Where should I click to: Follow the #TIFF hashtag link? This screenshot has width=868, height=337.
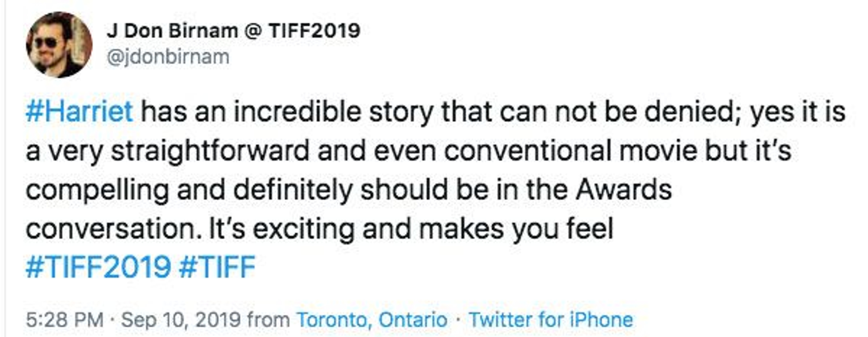(217, 267)
